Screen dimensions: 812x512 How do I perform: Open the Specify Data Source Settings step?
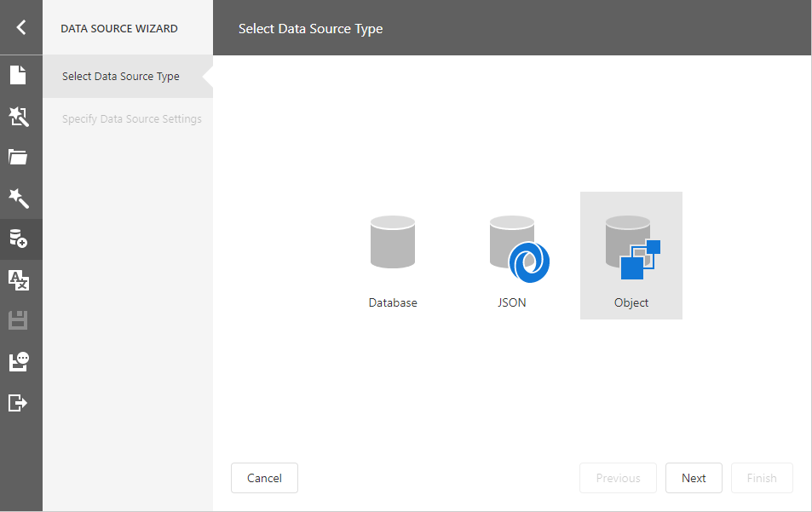tap(132, 119)
